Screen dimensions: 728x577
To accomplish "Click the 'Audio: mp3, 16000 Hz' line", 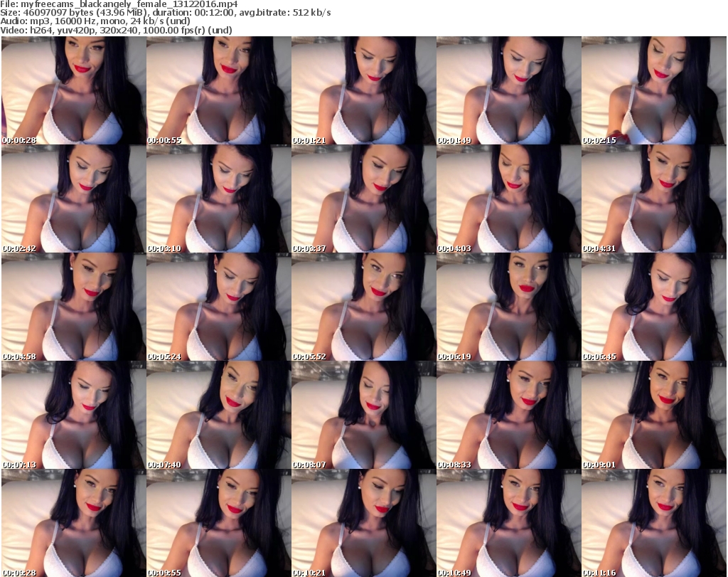I will point(95,21).
